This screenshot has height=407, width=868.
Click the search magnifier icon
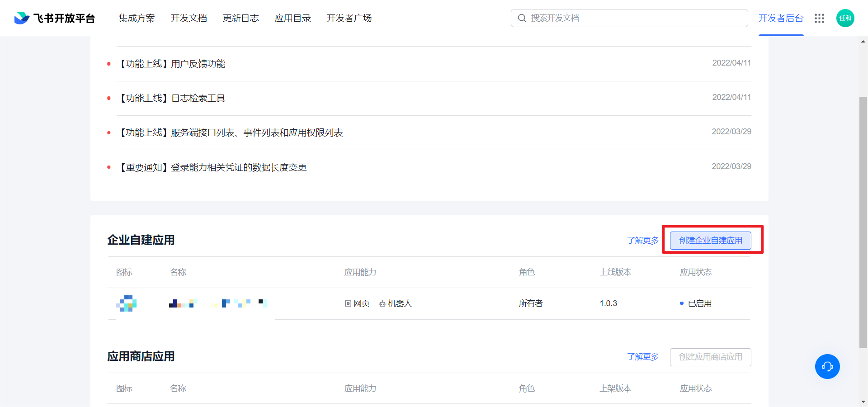click(x=522, y=18)
